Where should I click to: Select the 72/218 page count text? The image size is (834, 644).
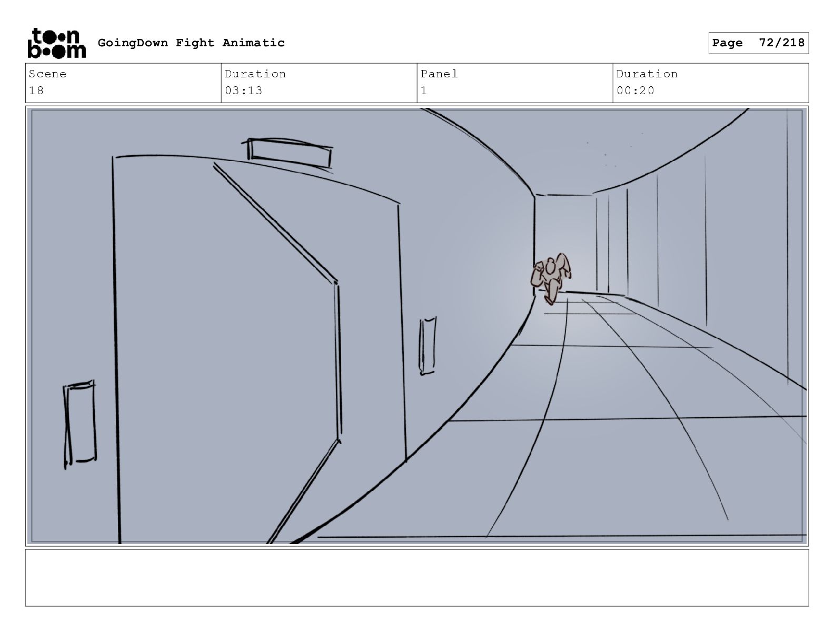(782, 43)
